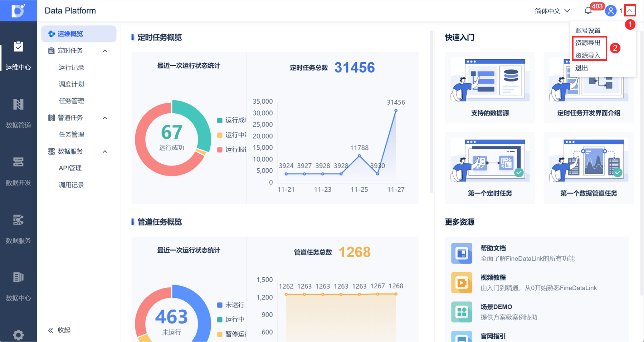
Task: Click the 数据服务 icon in sidebar tree
Action: 52,152
